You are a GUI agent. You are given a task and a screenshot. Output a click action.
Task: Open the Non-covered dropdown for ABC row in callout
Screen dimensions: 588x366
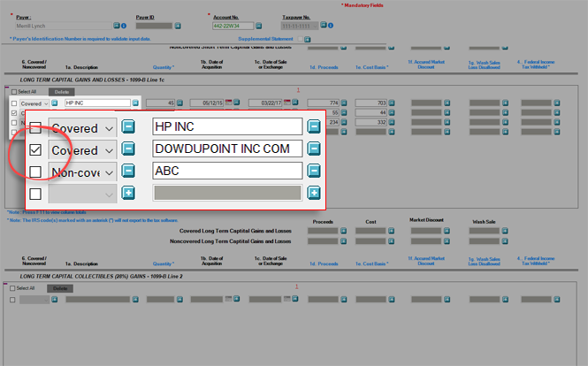(82, 172)
